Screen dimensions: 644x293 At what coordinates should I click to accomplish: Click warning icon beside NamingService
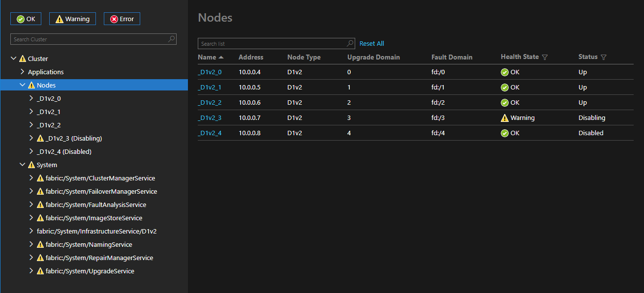[40, 244]
